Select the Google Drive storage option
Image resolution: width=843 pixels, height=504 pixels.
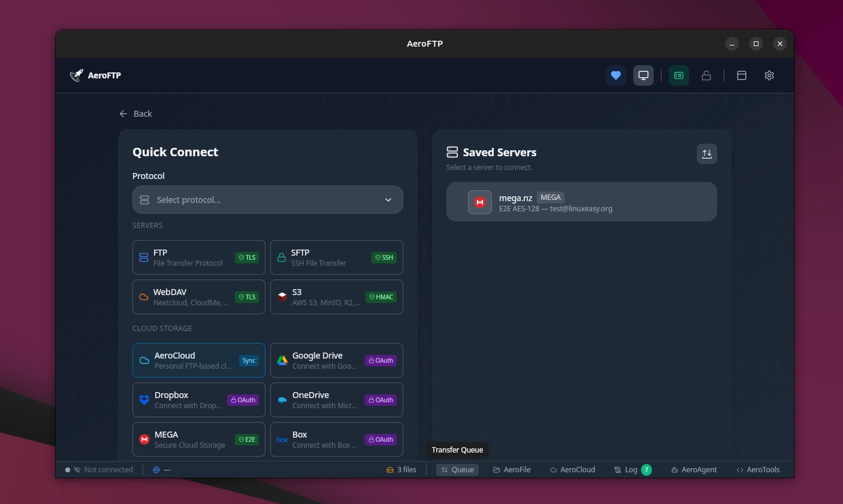[336, 360]
